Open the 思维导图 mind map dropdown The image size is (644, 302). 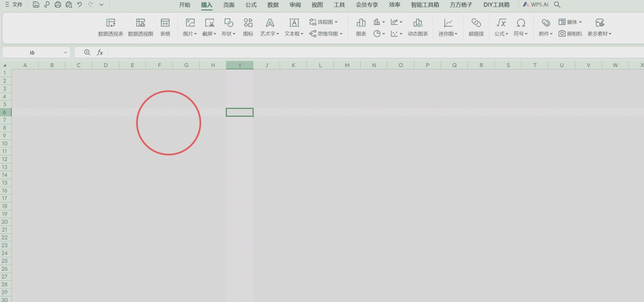coord(326,34)
